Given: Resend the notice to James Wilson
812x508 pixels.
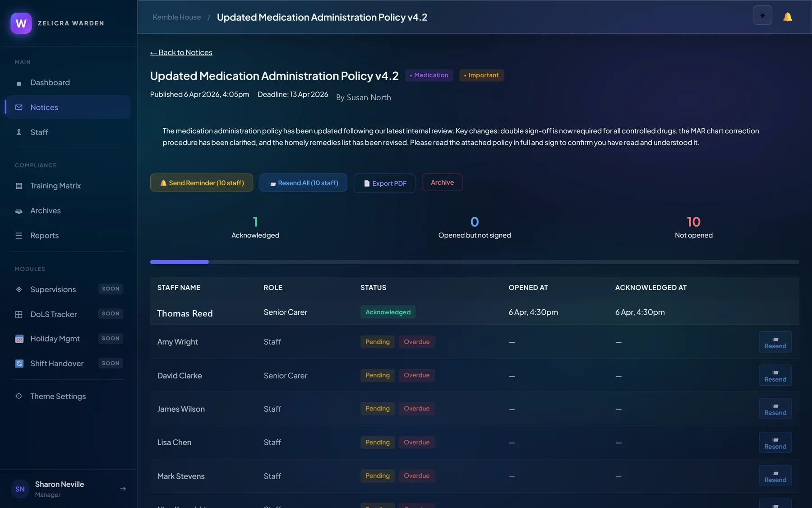Looking at the screenshot, I should click(775, 409).
